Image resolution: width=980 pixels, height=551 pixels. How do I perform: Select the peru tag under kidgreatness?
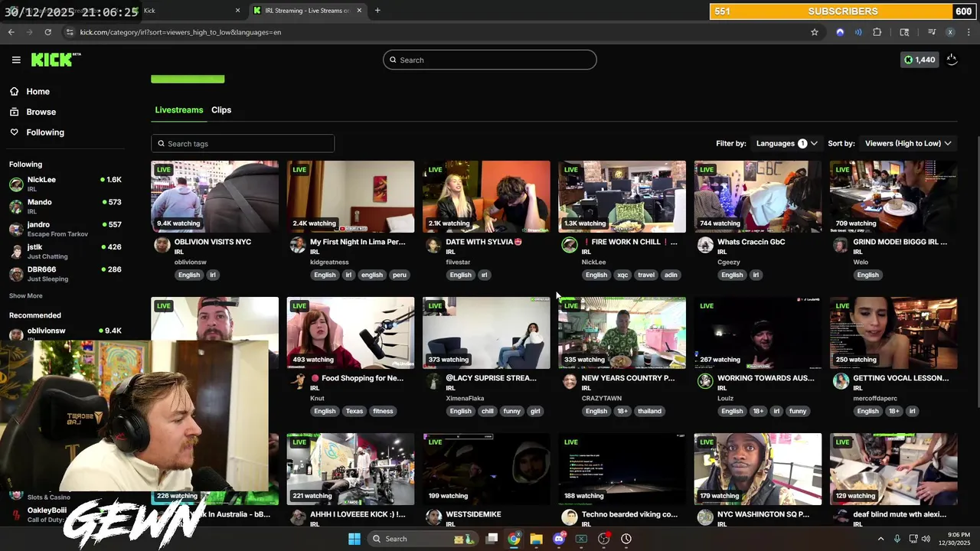pyautogui.click(x=400, y=275)
